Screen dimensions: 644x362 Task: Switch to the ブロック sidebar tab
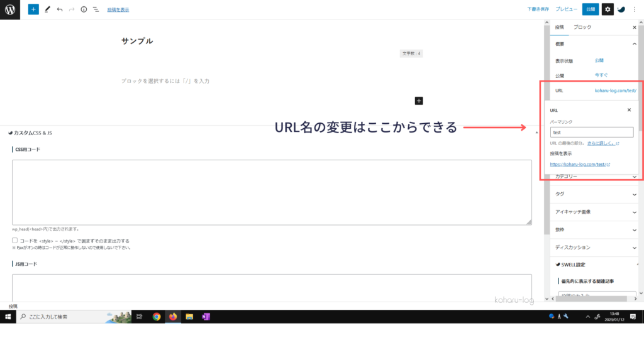[582, 27]
